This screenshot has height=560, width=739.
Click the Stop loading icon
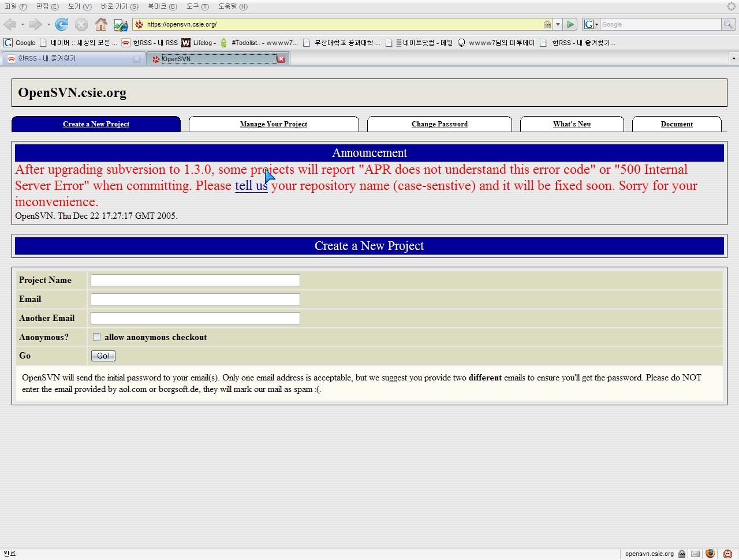tap(81, 24)
